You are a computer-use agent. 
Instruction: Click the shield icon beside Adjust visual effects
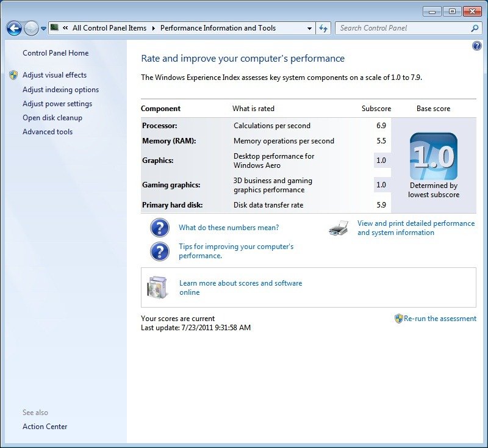(x=13, y=75)
